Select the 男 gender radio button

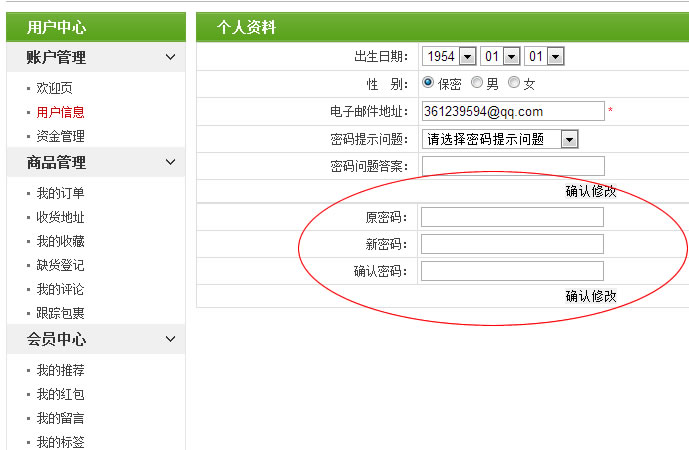coord(477,83)
